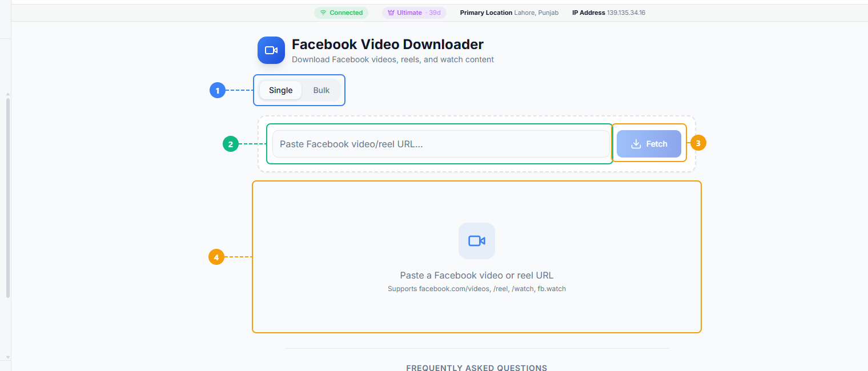Click the Frequently Asked Questions heading
Image resolution: width=868 pixels, height=371 pixels.
477,368
